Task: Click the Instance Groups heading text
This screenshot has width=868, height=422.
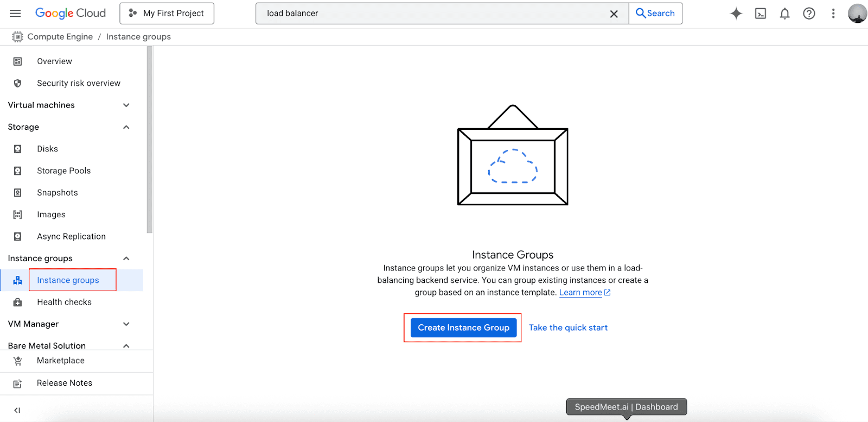Action: pyautogui.click(x=513, y=255)
